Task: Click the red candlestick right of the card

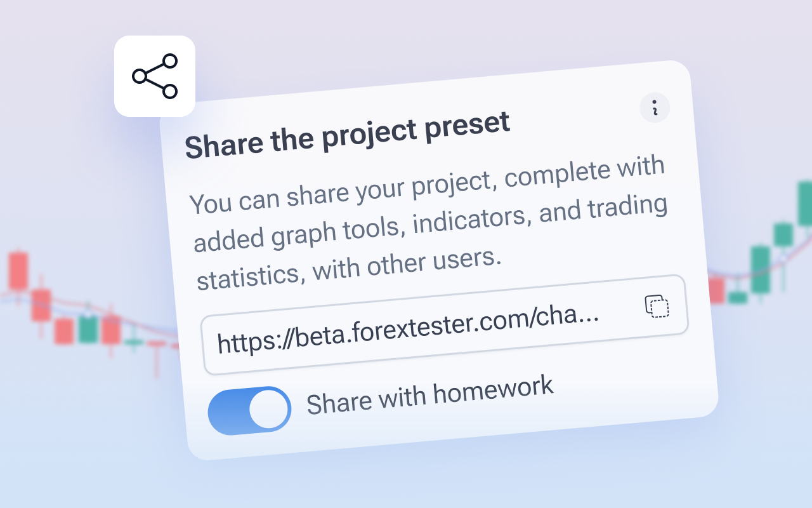Action: (x=716, y=290)
